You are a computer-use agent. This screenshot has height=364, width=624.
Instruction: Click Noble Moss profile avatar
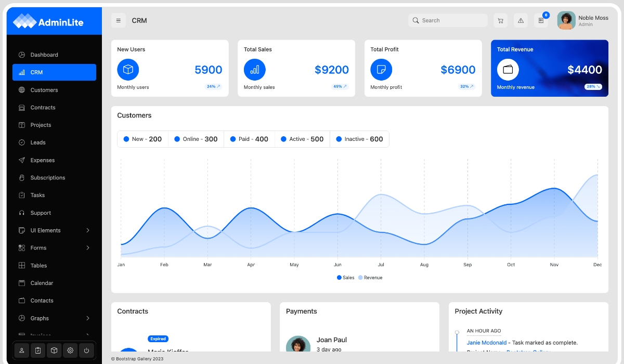566,20
